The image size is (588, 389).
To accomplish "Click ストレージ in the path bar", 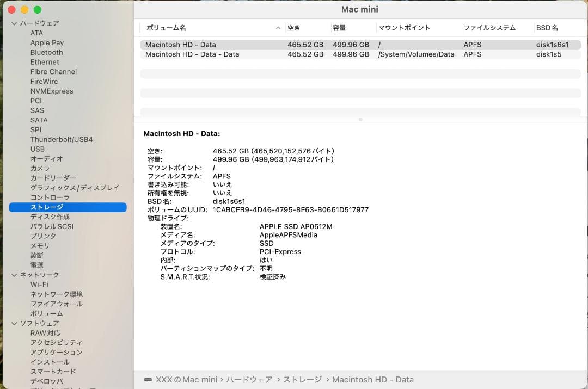I will tap(302, 380).
